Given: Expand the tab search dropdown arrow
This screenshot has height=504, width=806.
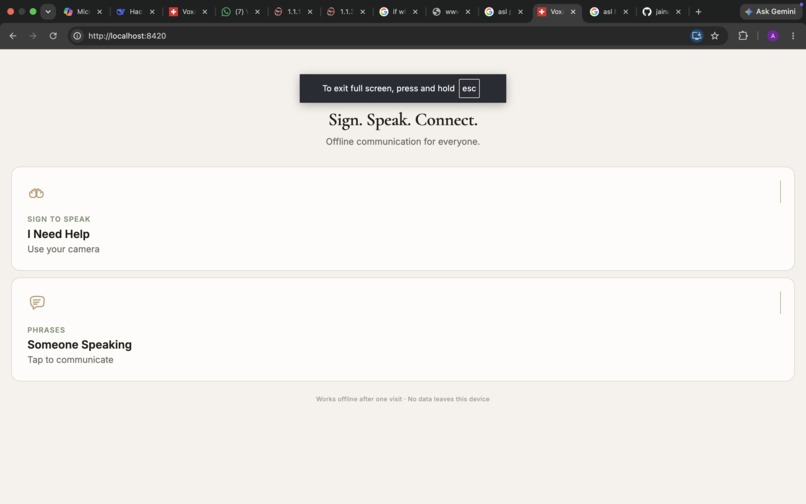Looking at the screenshot, I should [48, 11].
